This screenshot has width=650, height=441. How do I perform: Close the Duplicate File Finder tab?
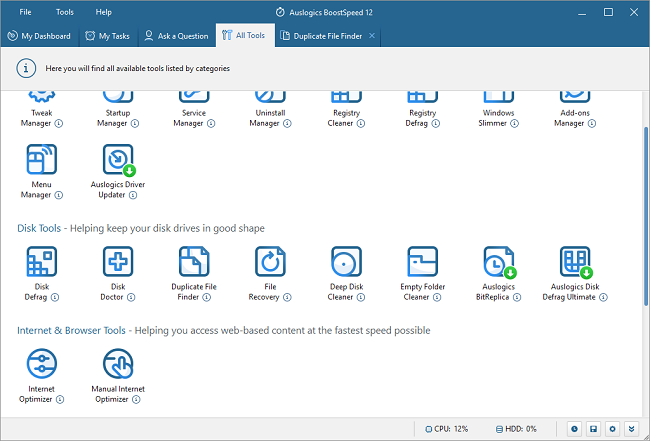point(372,36)
